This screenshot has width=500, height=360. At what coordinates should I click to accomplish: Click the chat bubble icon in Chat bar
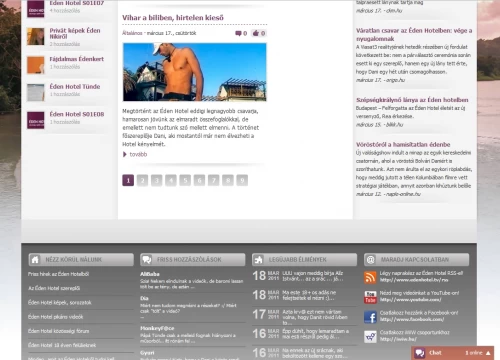tap(420, 353)
